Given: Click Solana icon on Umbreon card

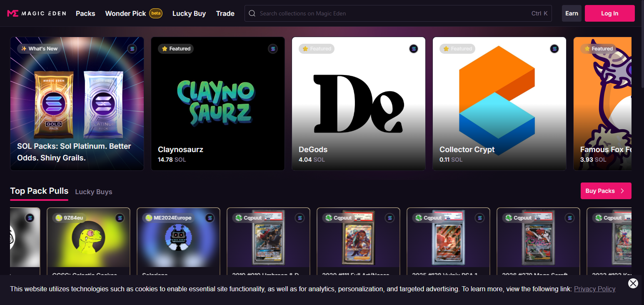Looking at the screenshot, I should coord(300,218).
